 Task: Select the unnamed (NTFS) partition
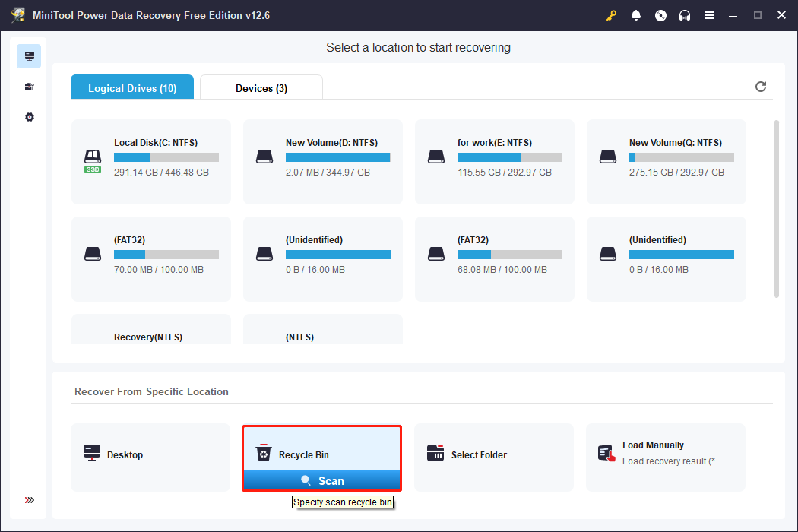click(323, 329)
